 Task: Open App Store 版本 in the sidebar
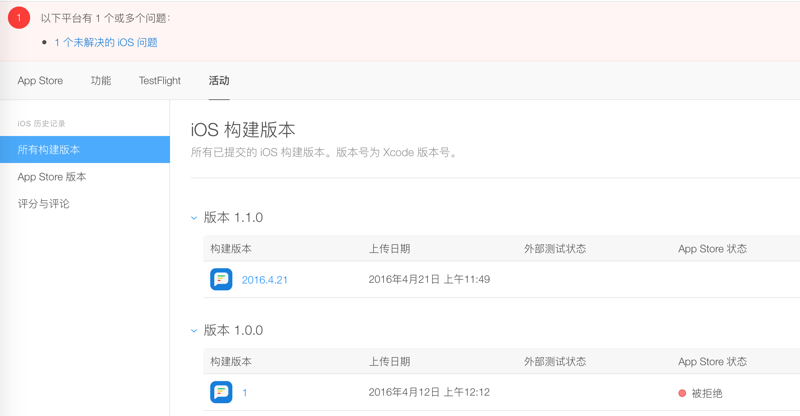(x=52, y=177)
